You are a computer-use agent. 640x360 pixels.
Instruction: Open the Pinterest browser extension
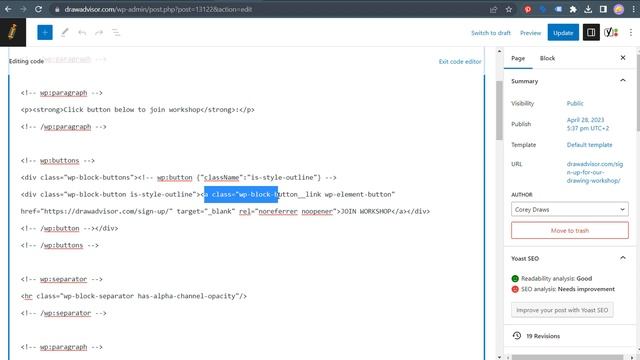528,9
